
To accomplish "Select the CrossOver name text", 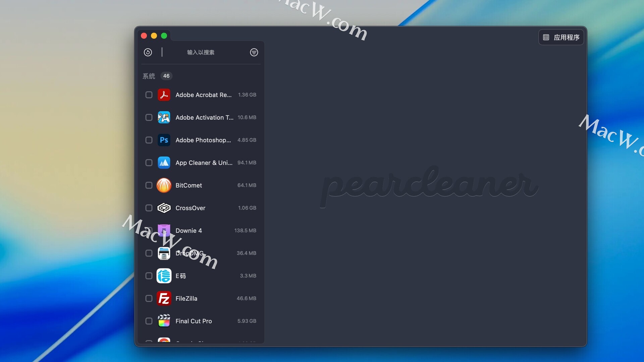I will [191, 208].
